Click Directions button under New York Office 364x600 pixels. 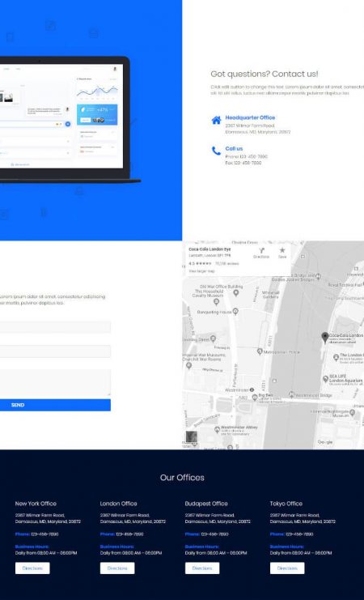click(x=32, y=568)
